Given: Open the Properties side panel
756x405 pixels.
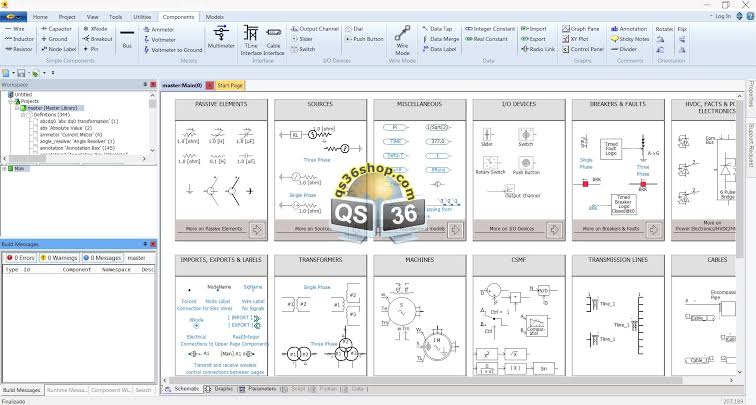Looking at the screenshot, I should click(751, 94).
